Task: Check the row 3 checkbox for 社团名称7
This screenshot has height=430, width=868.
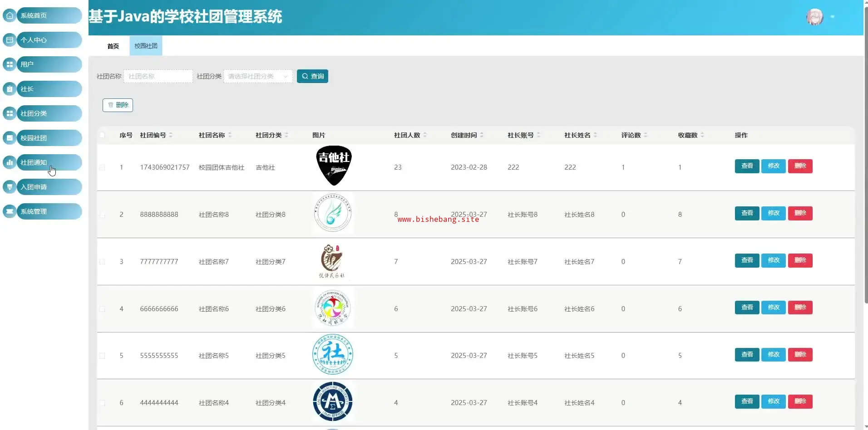Action: point(102,262)
